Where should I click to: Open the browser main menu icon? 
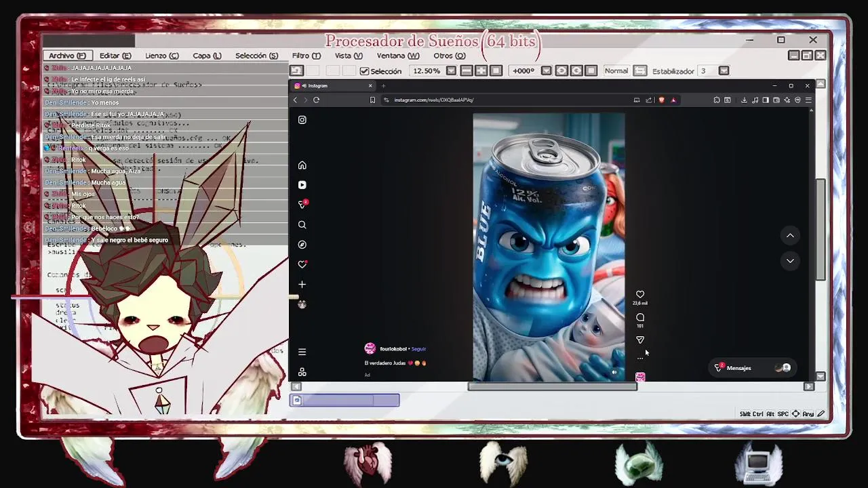tap(808, 100)
